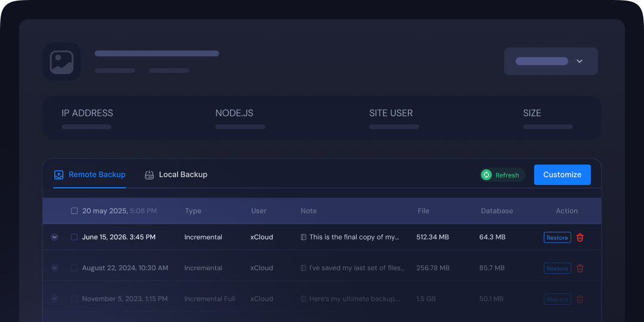644x322 pixels.
Task: Switch to the Remote Backup tab
Action: (x=90, y=175)
